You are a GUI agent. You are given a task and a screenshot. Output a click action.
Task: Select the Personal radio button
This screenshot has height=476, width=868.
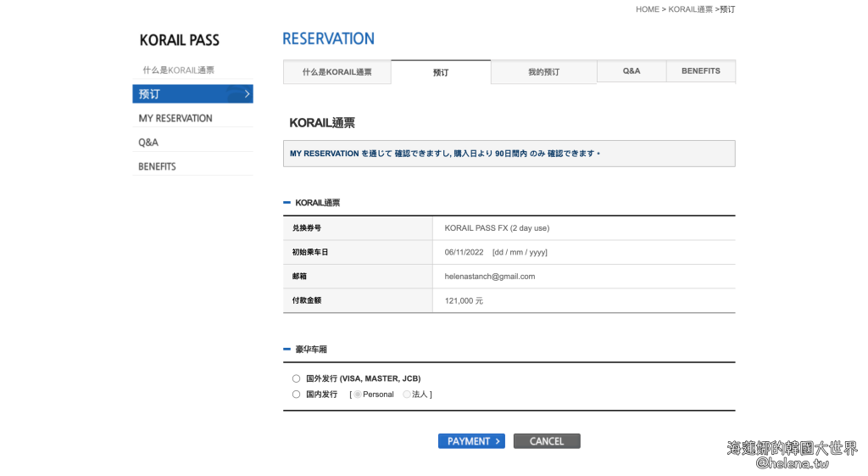[x=358, y=395]
